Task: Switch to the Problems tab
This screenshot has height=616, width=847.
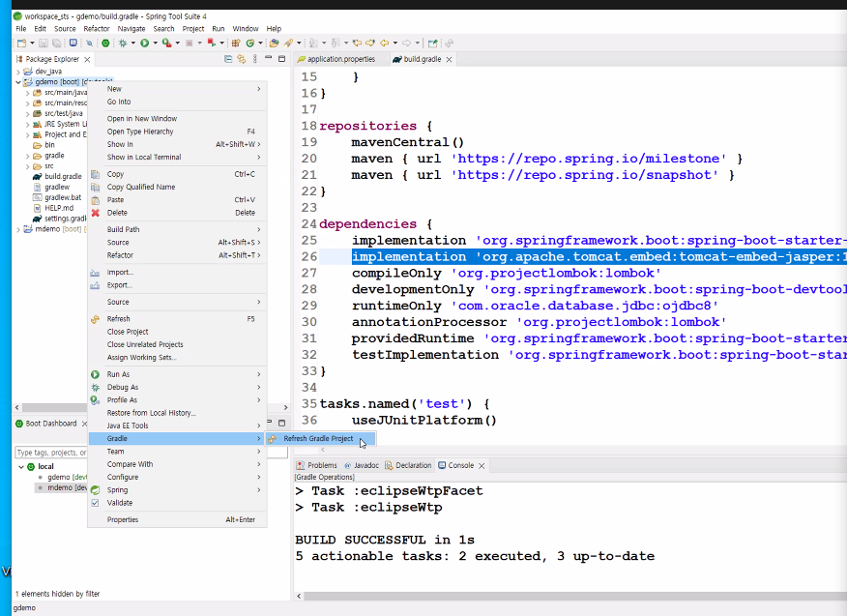Action: [x=317, y=465]
